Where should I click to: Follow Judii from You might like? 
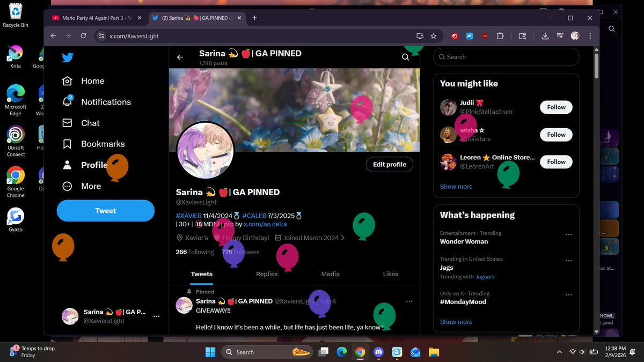pos(556,107)
